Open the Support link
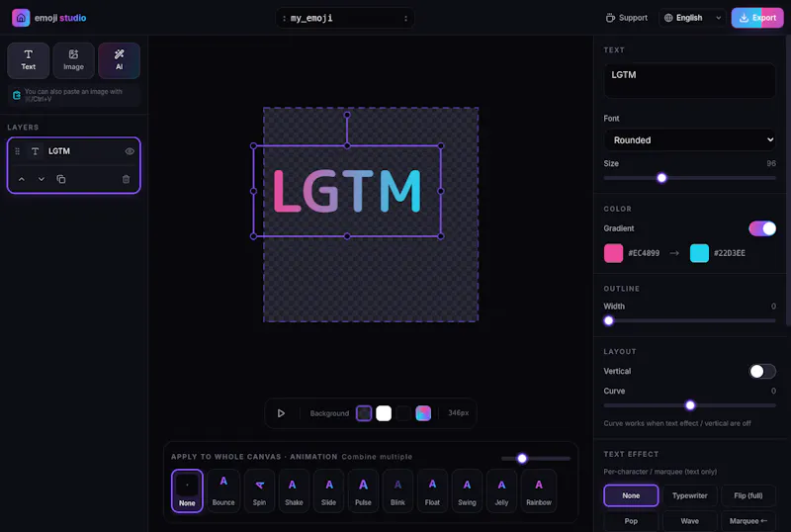 click(x=627, y=18)
